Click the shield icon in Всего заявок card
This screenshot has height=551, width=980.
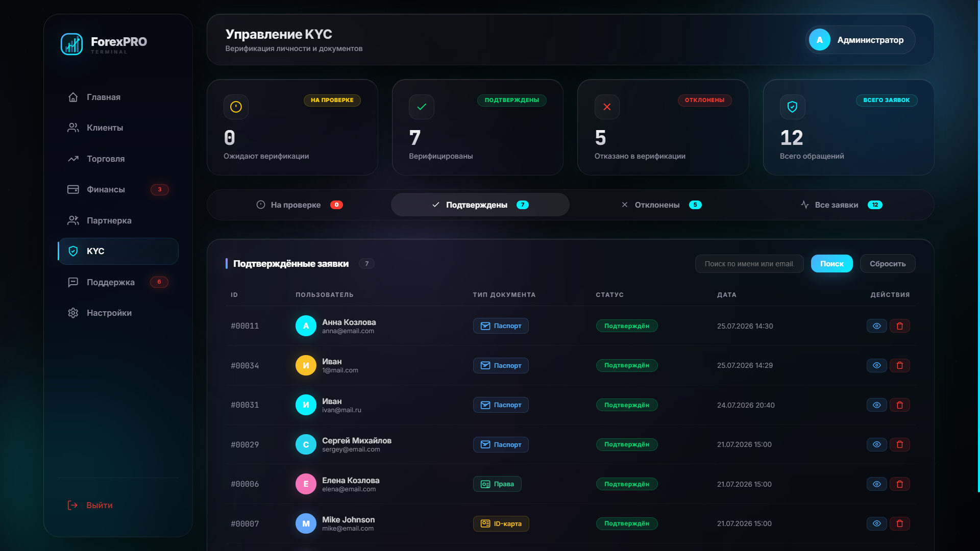pos(792,107)
